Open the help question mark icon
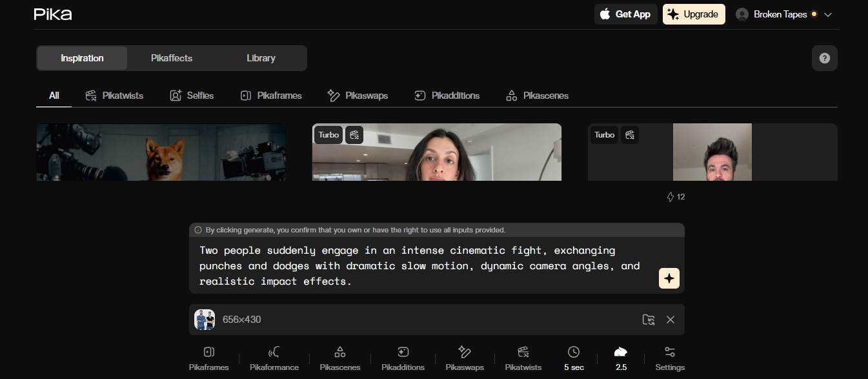 pos(824,58)
